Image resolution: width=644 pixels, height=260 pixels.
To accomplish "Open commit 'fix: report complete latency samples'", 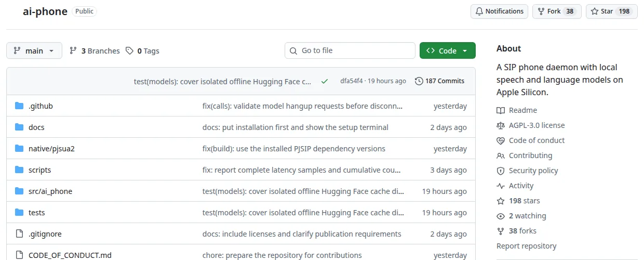I will pos(302,170).
